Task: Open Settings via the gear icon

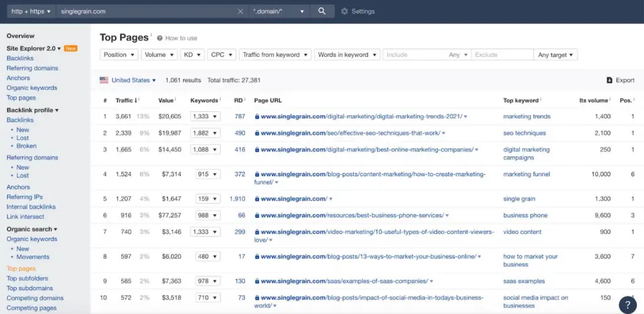Action: pyautogui.click(x=344, y=11)
